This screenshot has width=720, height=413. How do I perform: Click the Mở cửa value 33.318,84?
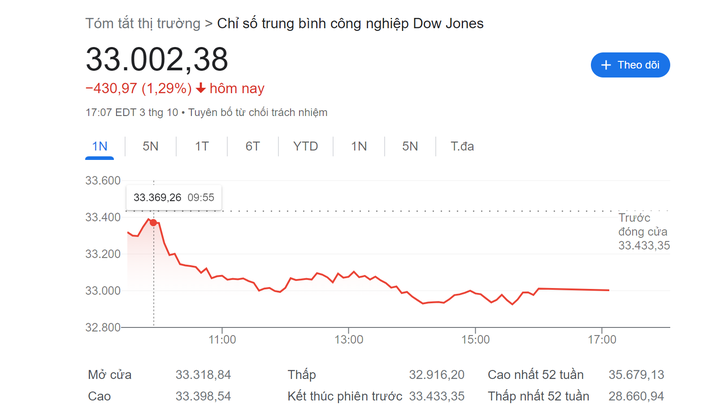tap(203, 375)
